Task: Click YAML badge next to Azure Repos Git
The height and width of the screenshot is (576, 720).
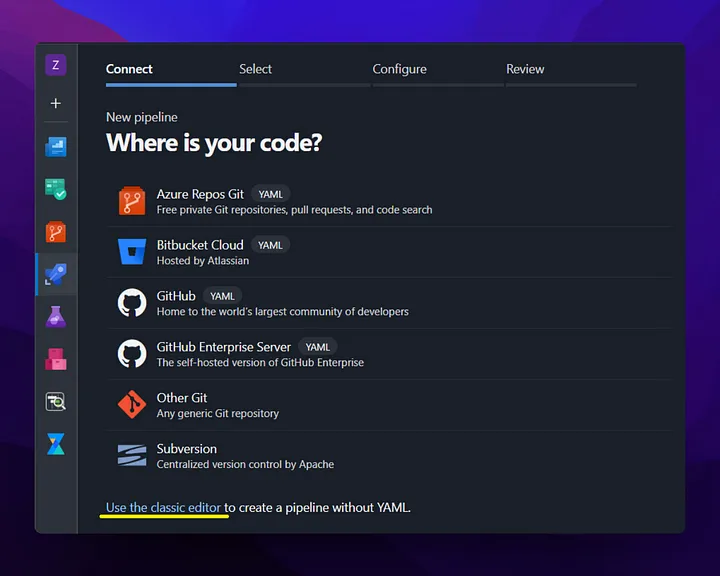Action: (x=270, y=194)
